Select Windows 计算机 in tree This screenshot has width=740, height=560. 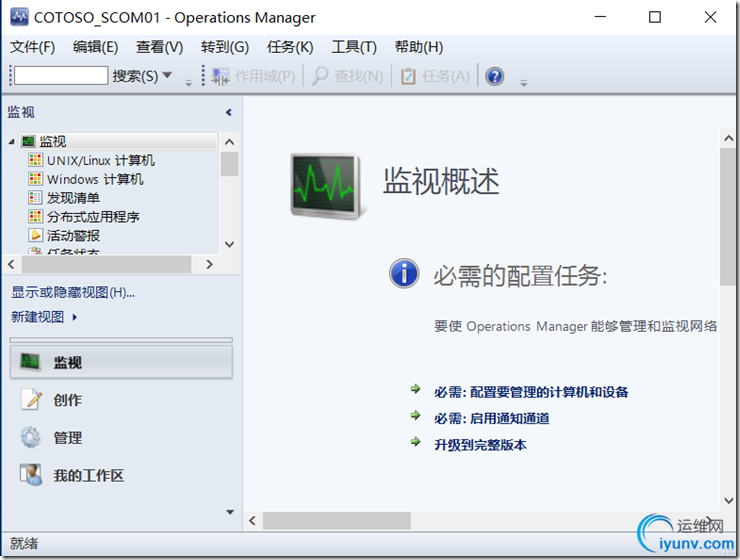pos(95,179)
